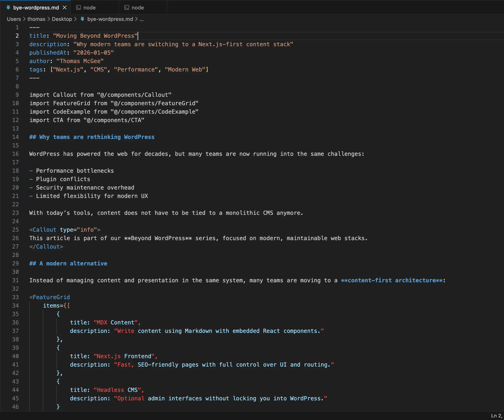Click the markdown icon on the bye-wordpress.md tab

click(x=8, y=7)
